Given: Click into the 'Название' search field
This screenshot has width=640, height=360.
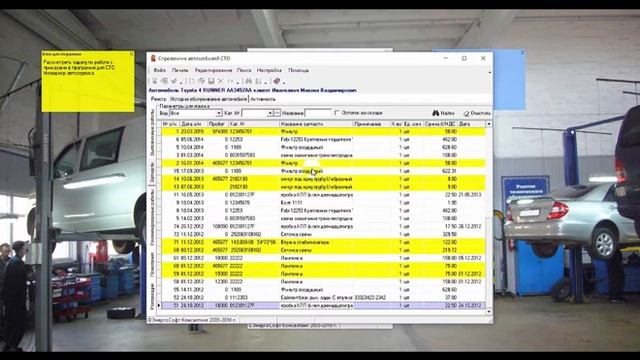Looking at the screenshot, I should pyautogui.click(x=318, y=113).
